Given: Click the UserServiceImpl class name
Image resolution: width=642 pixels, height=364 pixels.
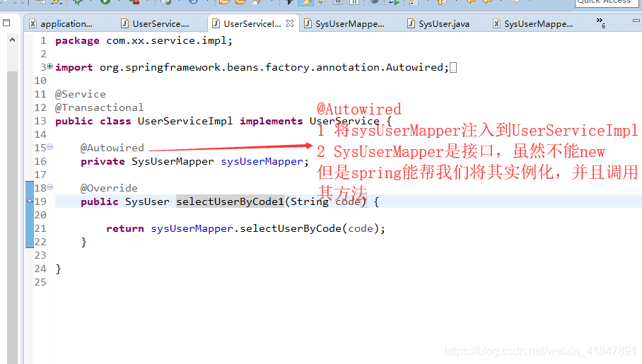Looking at the screenshot, I should coord(185,121).
